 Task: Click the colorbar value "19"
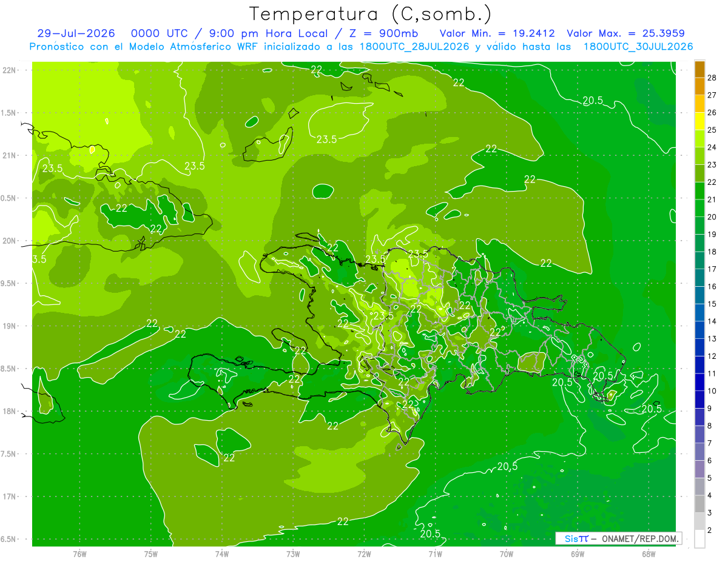click(x=713, y=234)
